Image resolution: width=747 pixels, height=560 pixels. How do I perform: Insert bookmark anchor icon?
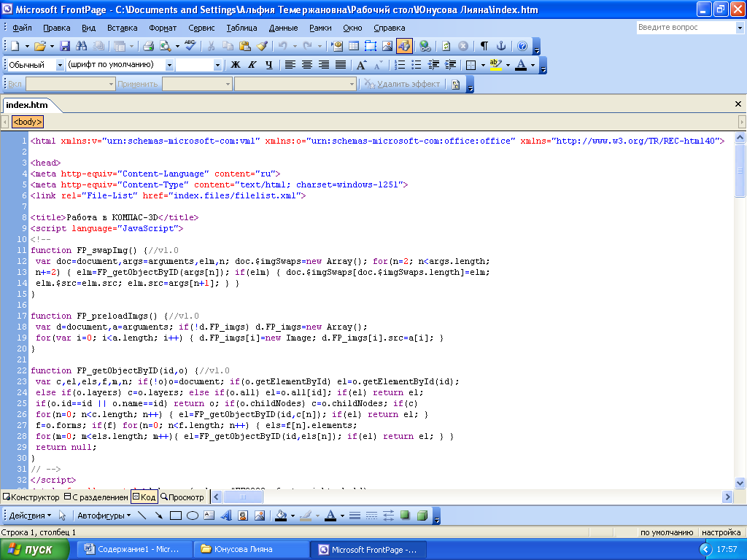pyautogui.click(x=501, y=46)
